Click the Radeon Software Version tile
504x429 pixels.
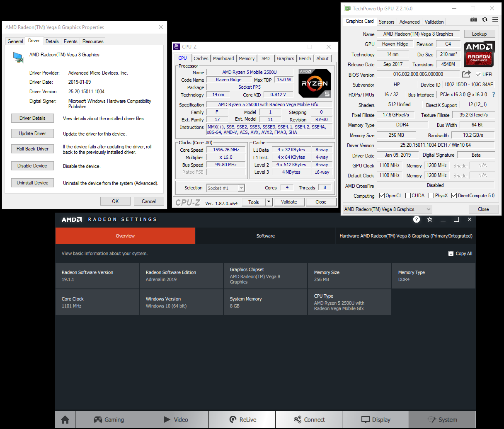[x=97, y=276]
